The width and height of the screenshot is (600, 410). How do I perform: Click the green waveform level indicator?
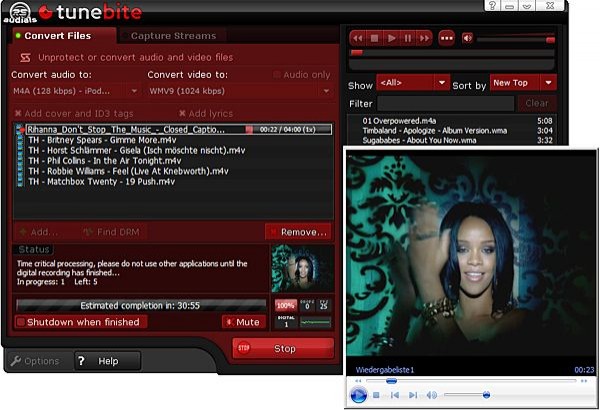coord(315,322)
